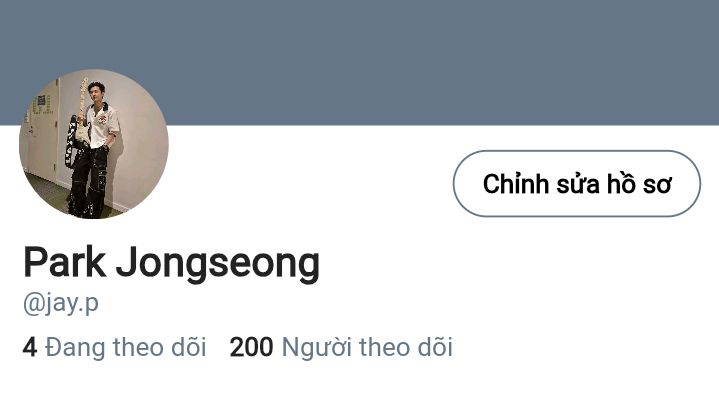Open the 4 Đang theo dõi list
The height and width of the screenshot is (408, 719).
pyautogui.click(x=114, y=347)
